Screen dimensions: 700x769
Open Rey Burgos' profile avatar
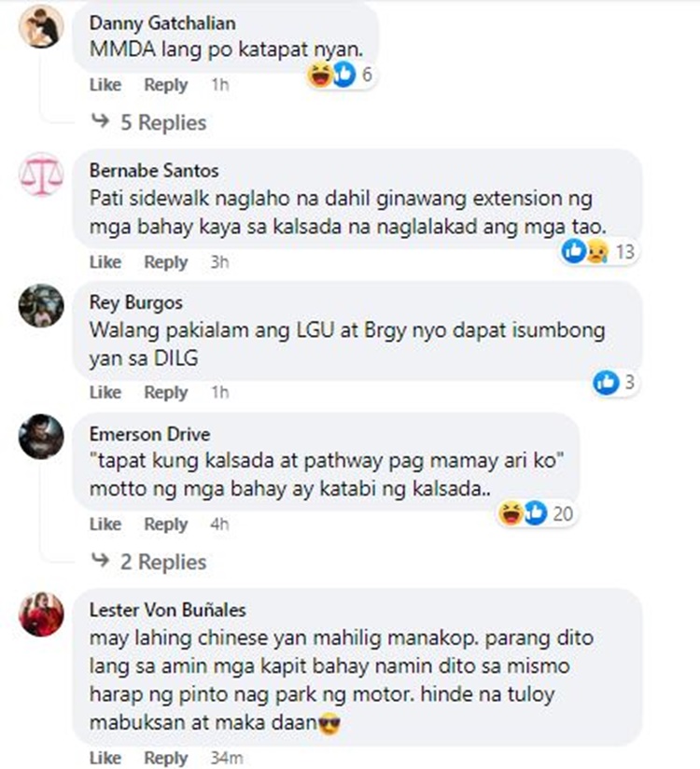pyautogui.click(x=41, y=305)
